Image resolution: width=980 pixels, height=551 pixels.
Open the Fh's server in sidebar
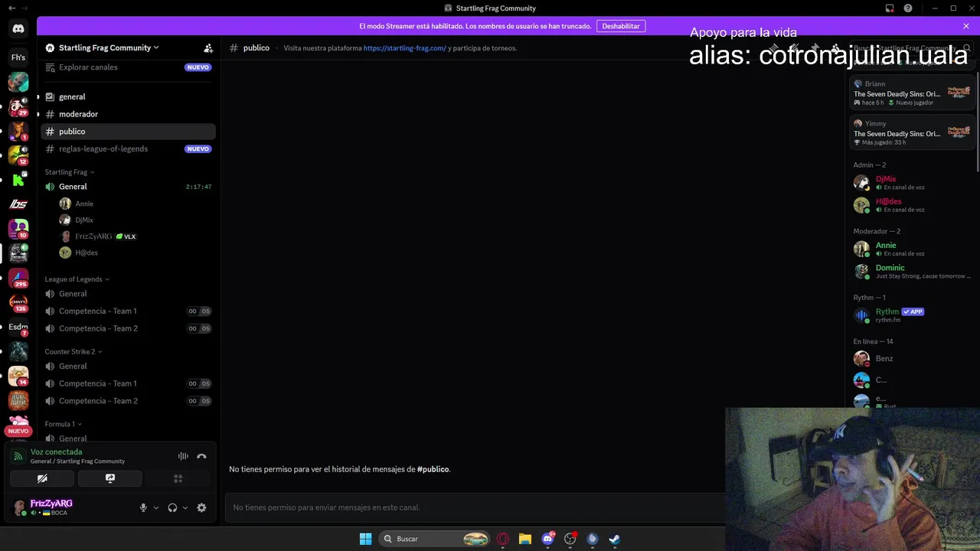18,57
